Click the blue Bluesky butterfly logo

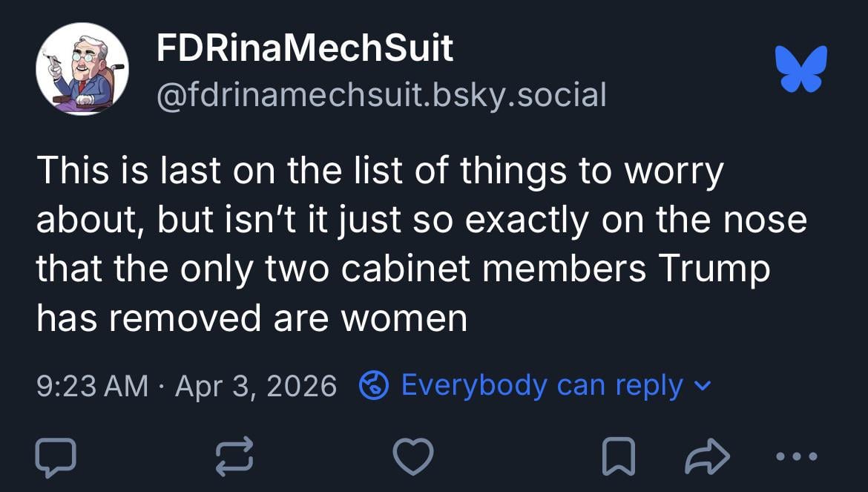click(800, 69)
